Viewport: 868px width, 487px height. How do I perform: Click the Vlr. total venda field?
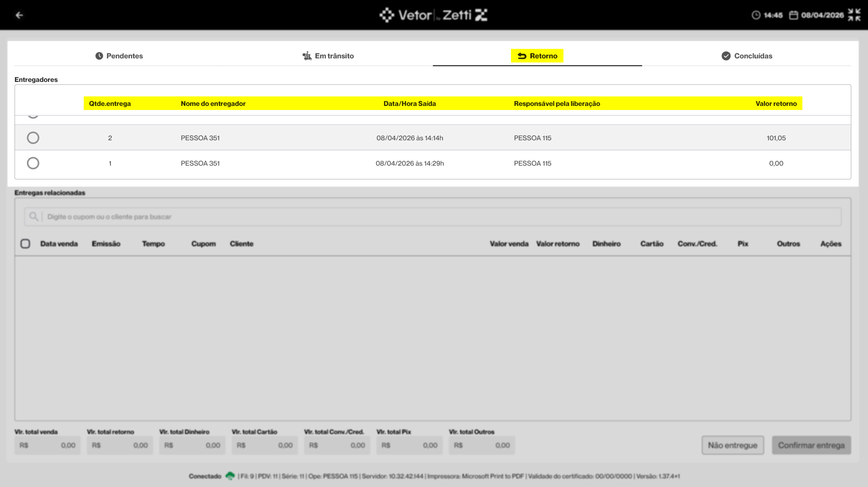coord(48,445)
